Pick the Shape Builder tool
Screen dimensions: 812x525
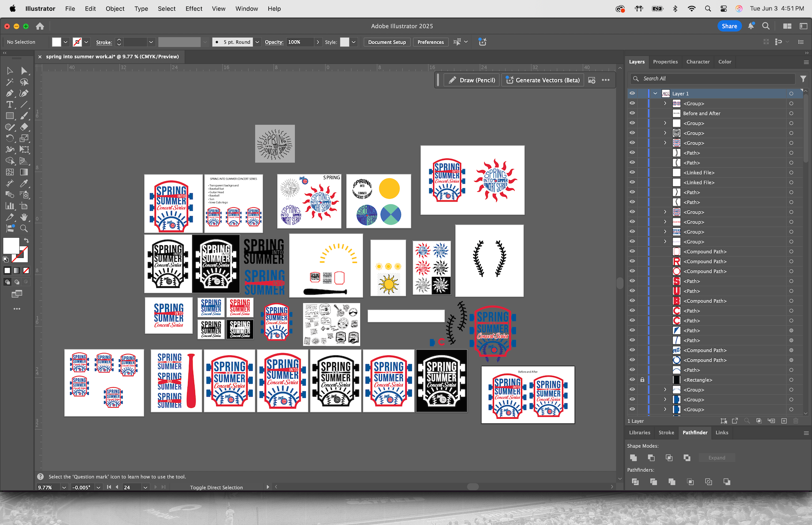[x=9, y=161]
